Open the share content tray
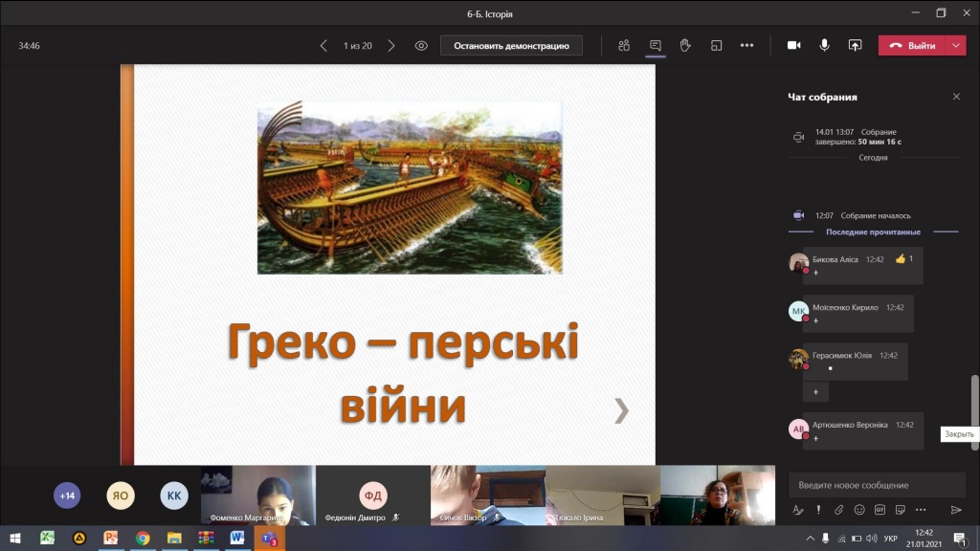This screenshot has width=980, height=551. 855,46
